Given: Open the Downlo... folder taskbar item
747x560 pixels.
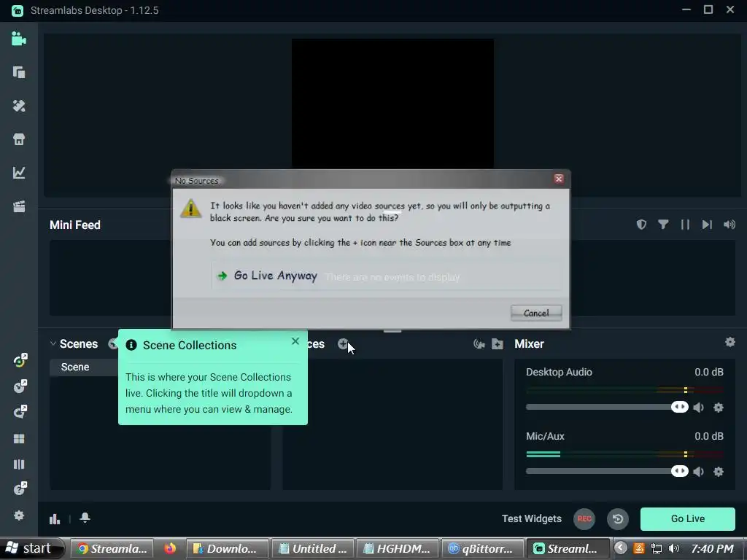Looking at the screenshot, I should pos(227,548).
